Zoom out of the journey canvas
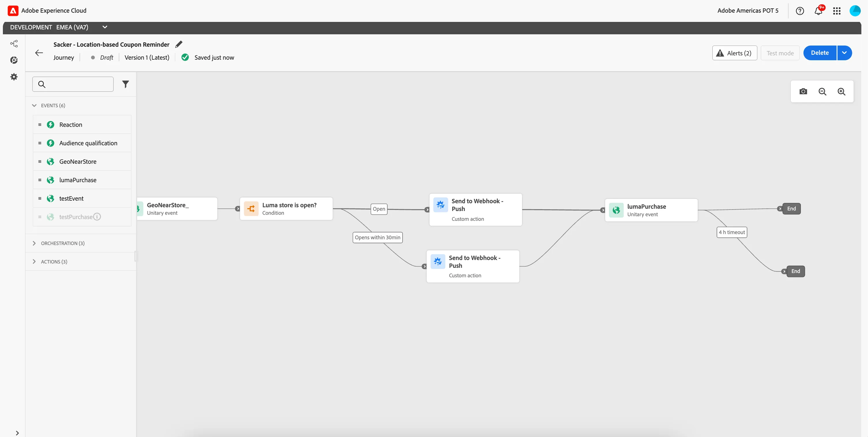Image resolution: width=868 pixels, height=437 pixels. pos(822,91)
